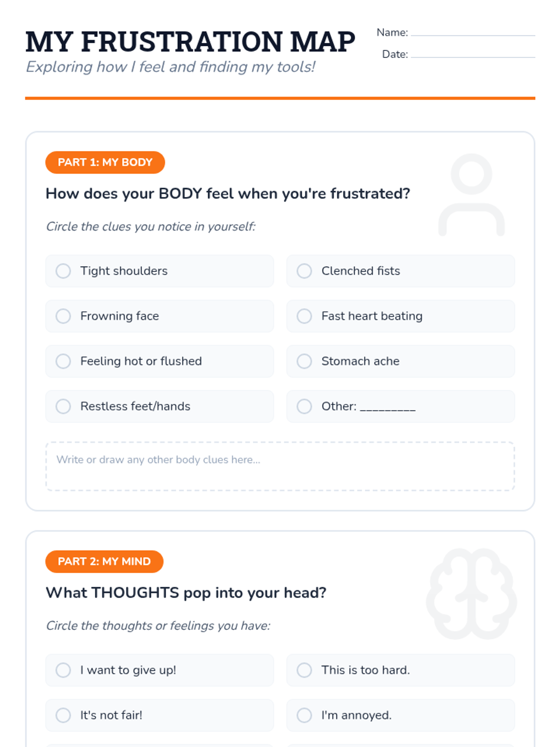
Task: Select the Other body clue circle
Action: 304,406
